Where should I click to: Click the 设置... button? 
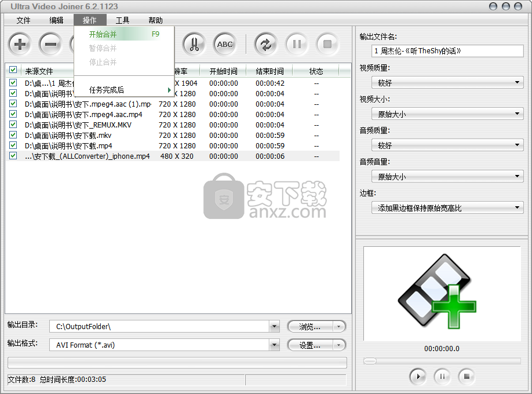click(x=310, y=345)
